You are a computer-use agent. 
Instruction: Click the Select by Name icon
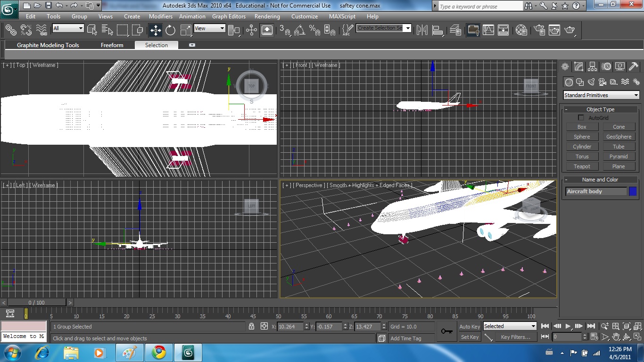tap(107, 30)
